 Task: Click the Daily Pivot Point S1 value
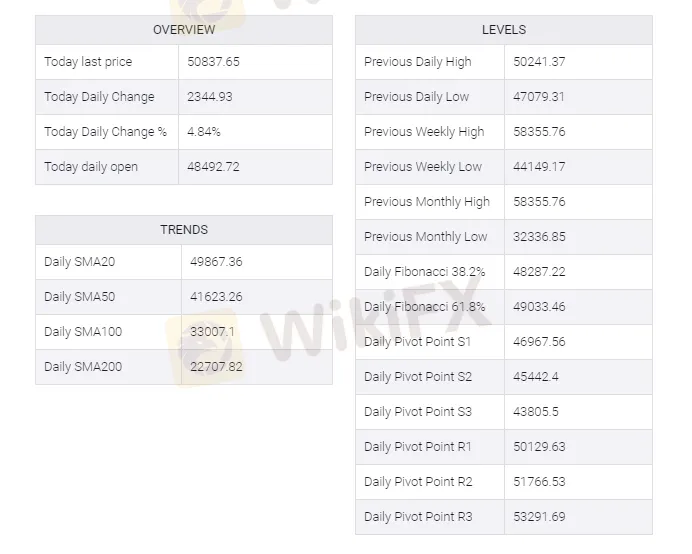(539, 342)
